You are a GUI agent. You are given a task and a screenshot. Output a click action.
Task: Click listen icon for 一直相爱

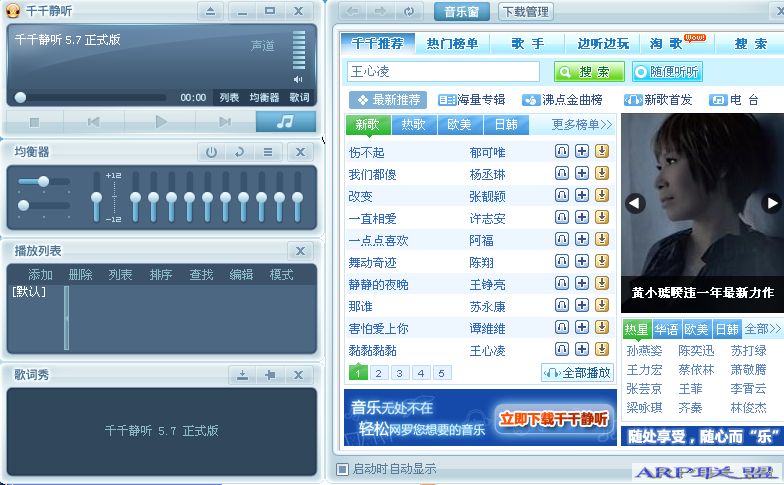(562, 217)
